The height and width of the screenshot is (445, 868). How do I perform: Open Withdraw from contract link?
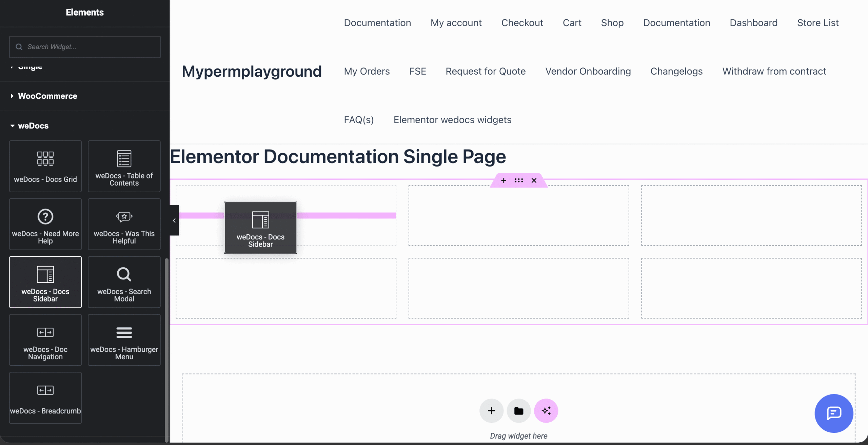[774, 71]
